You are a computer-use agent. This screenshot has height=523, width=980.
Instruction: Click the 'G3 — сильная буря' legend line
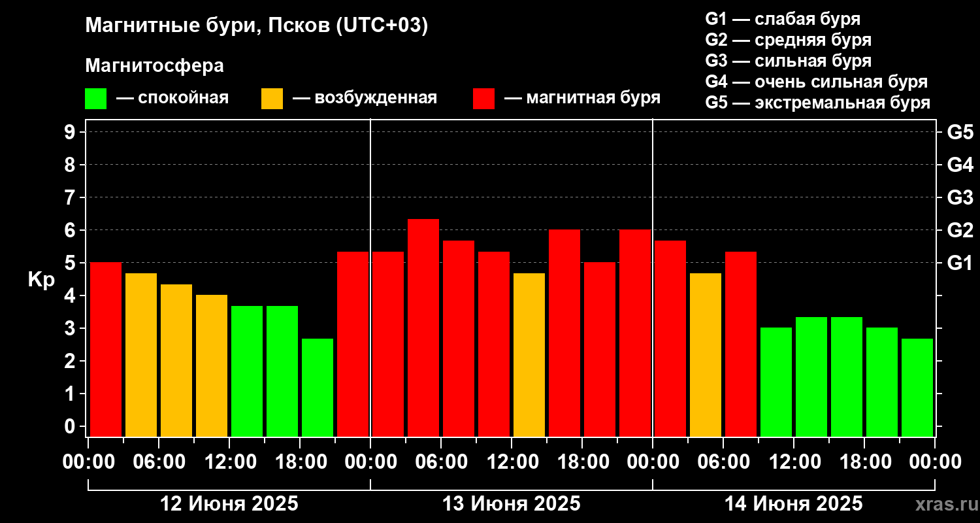click(789, 61)
